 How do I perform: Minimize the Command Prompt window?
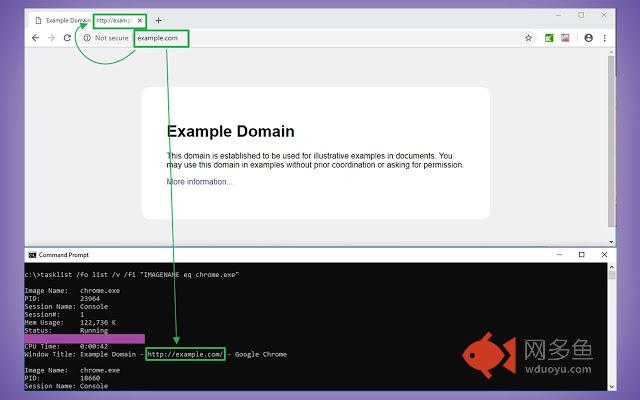[556, 255]
